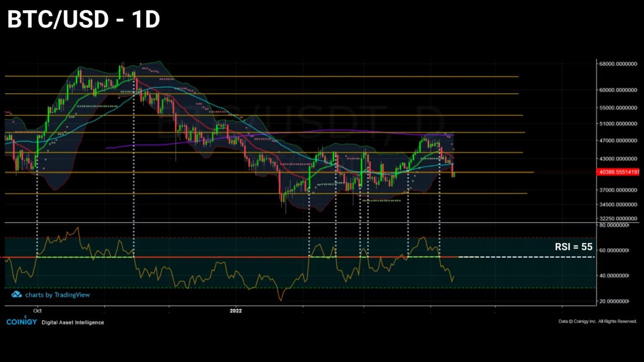644x362 pixels.
Task: Click the 32250 price axis label
Action: [x=618, y=219]
